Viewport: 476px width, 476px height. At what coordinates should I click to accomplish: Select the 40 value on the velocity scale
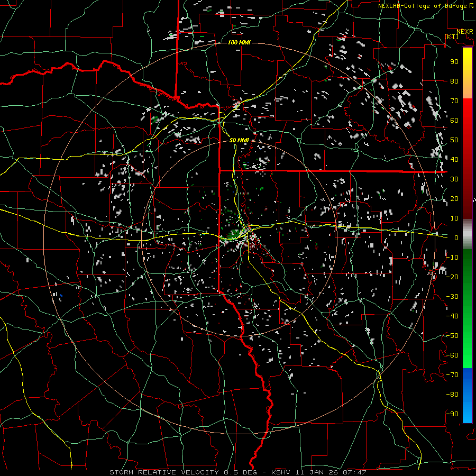click(x=454, y=159)
